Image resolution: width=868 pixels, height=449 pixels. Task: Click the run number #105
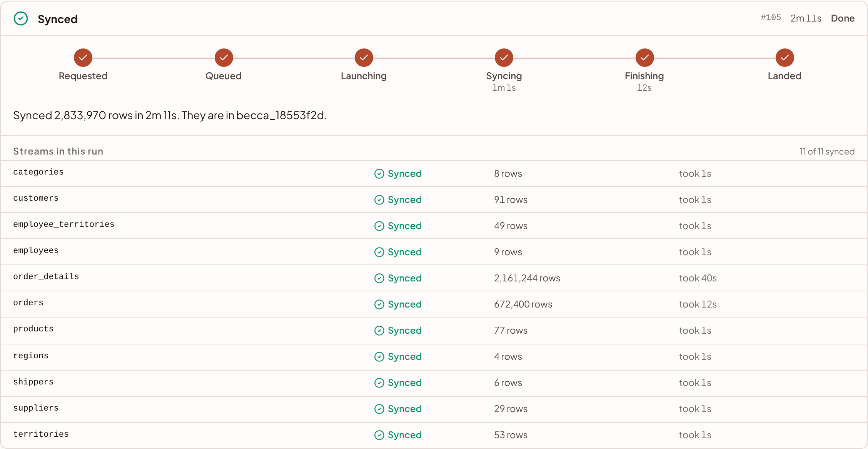pyautogui.click(x=771, y=18)
